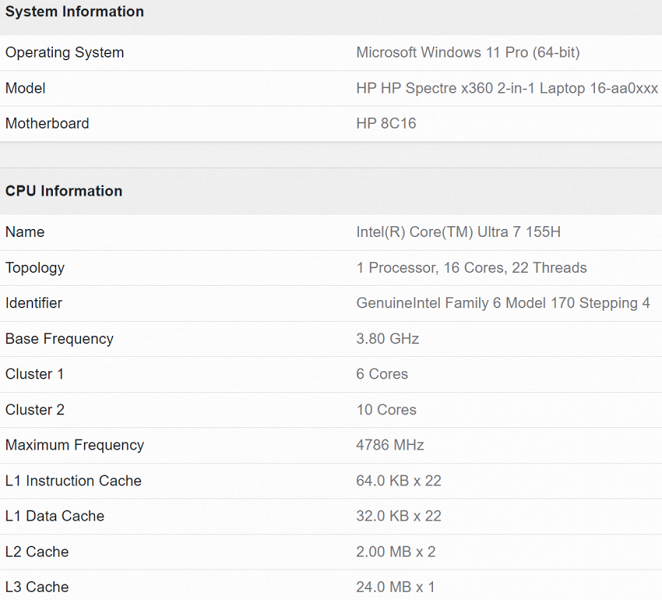Viewport: 662px width, 600px height.
Task: Click the 3.80 GHz value
Action: tap(387, 339)
